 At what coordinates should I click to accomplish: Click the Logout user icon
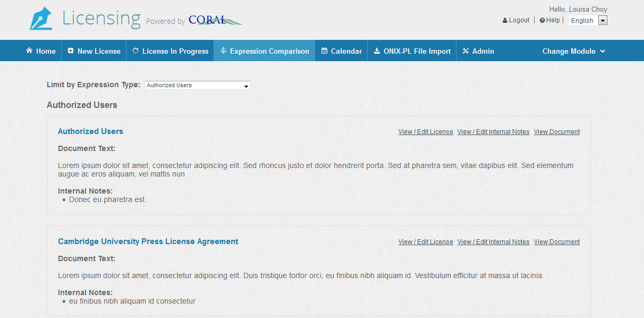[505, 20]
